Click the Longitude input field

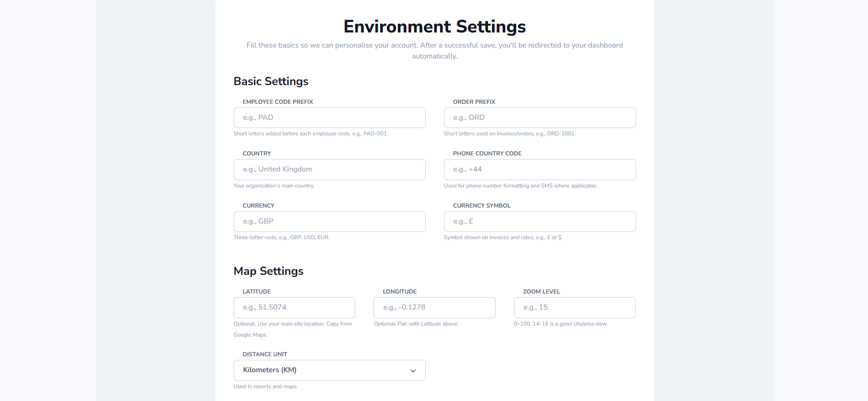point(434,307)
